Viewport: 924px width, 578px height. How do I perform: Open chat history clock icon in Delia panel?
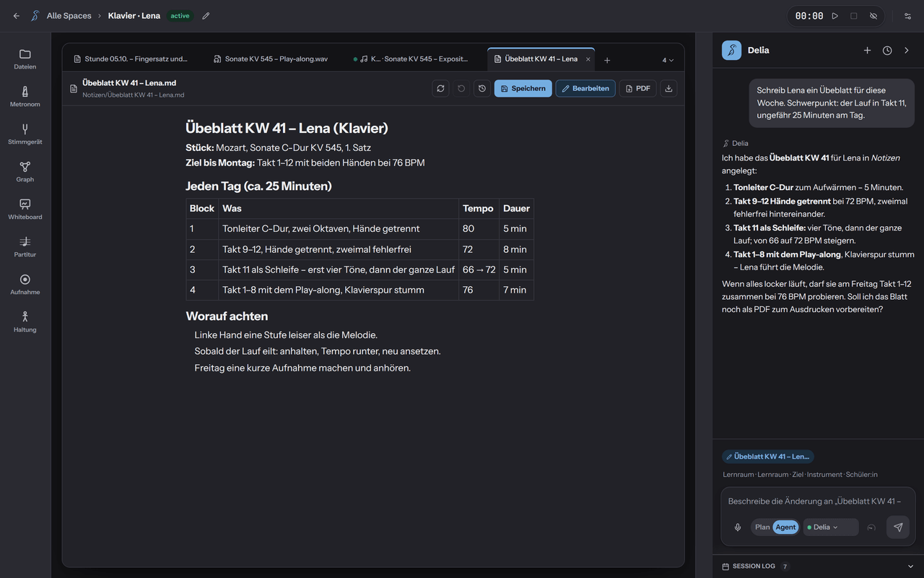[887, 51]
